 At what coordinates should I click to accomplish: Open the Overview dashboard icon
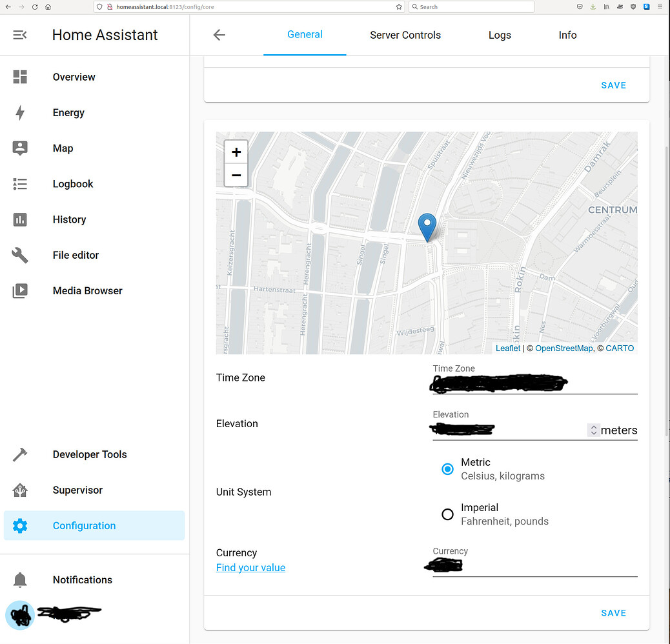pyautogui.click(x=20, y=77)
